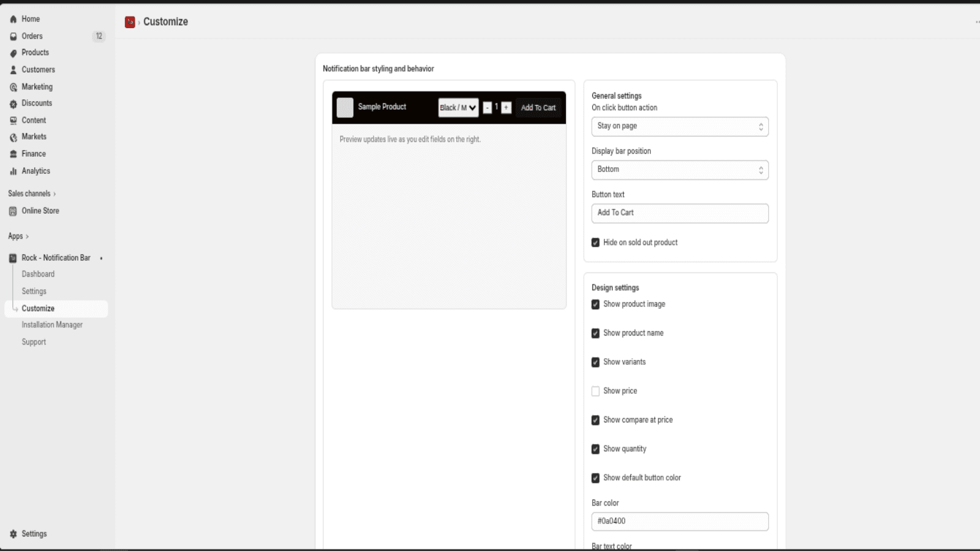Open Products page
Image resolution: width=980 pixels, height=551 pixels.
click(x=36, y=53)
